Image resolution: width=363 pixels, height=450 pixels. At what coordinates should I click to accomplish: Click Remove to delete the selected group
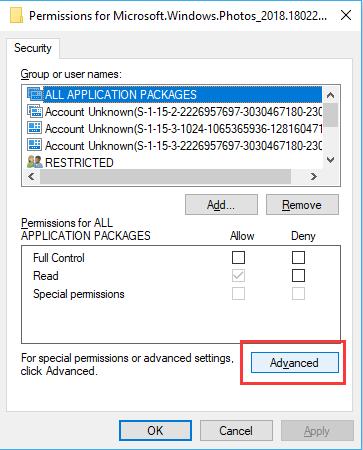pos(302,204)
